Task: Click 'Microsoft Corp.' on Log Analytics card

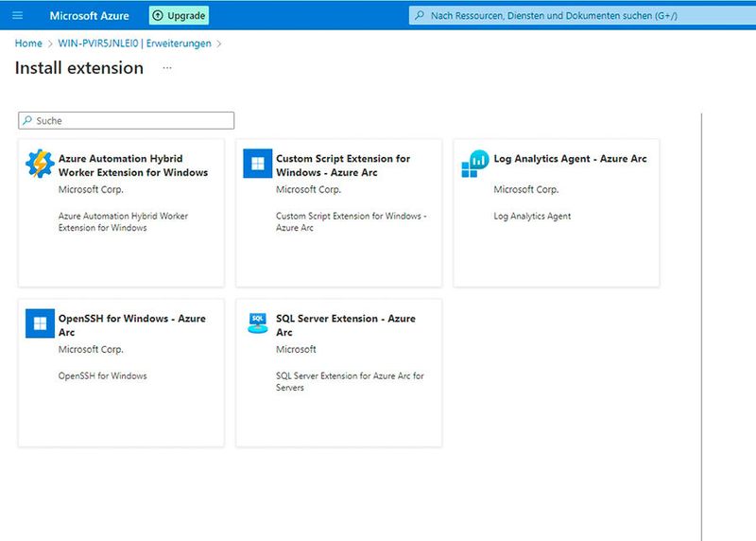Action: (526, 189)
